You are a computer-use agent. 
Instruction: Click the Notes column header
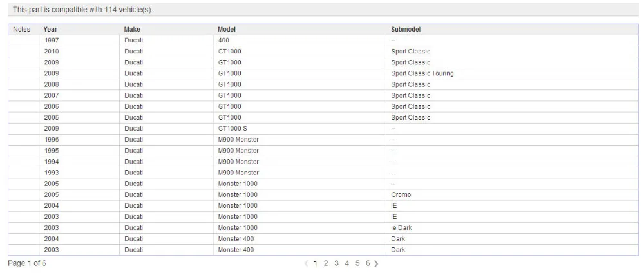click(x=22, y=30)
